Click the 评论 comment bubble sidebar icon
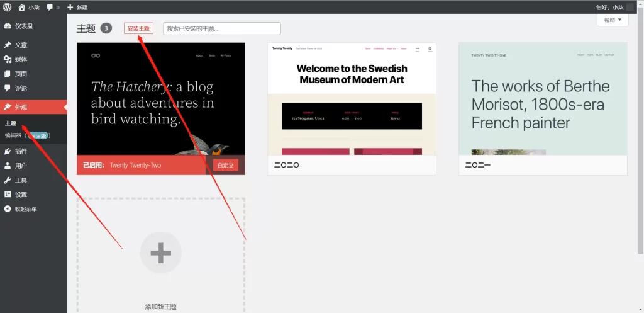This screenshot has height=313, width=644. pos(8,88)
